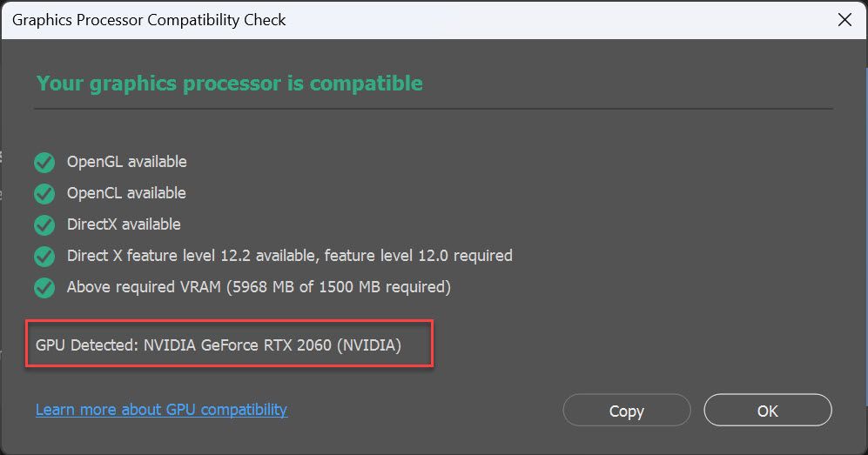Viewport: 868px width, 455px height.
Task: Copy the compatibility report with Copy button
Action: coord(627,411)
